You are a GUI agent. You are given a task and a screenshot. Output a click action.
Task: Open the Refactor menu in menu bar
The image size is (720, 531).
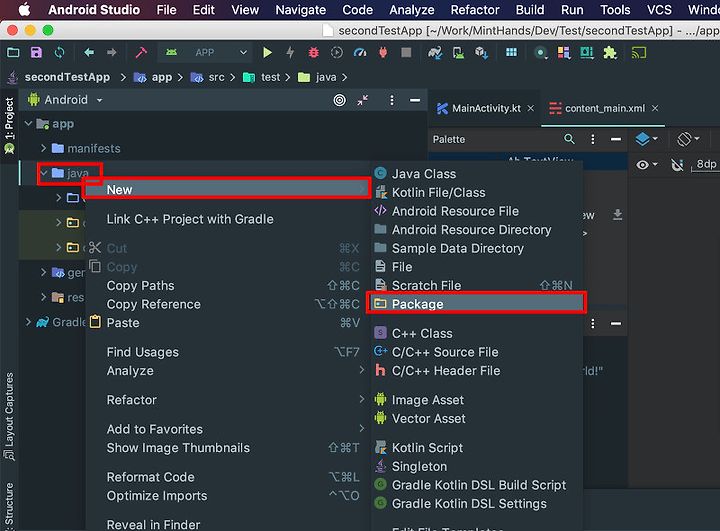click(475, 10)
